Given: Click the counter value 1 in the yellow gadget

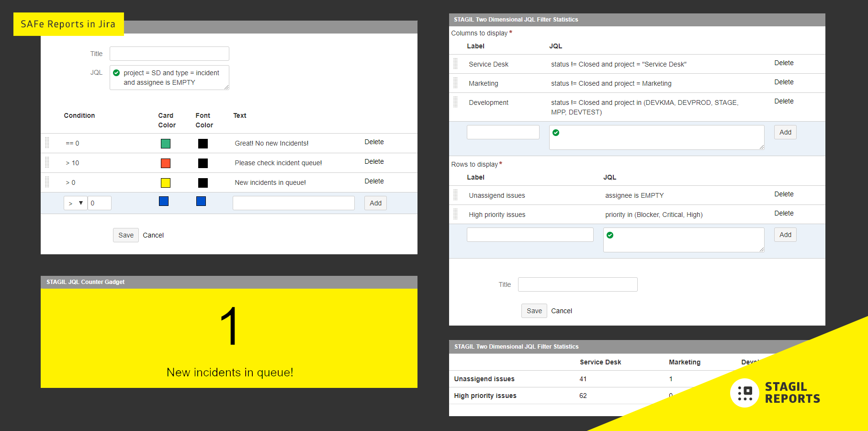Looking at the screenshot, I should (229, 326).
